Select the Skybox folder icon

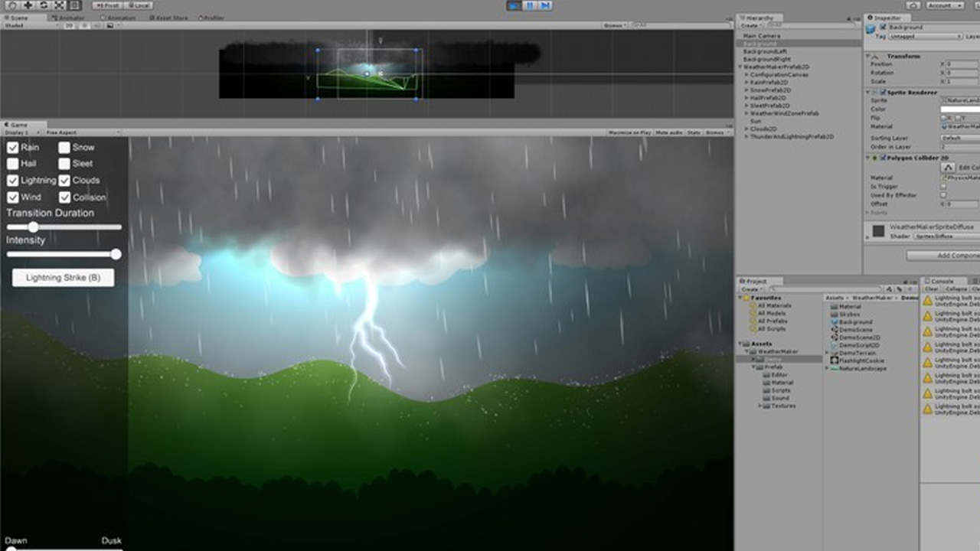click(x=835, y=314)
